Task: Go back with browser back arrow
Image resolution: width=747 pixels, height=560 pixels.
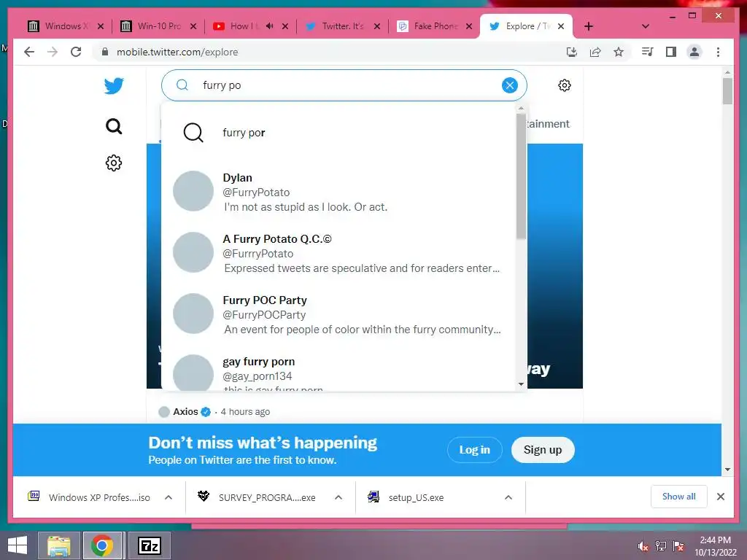Action: tap(29, 52)
